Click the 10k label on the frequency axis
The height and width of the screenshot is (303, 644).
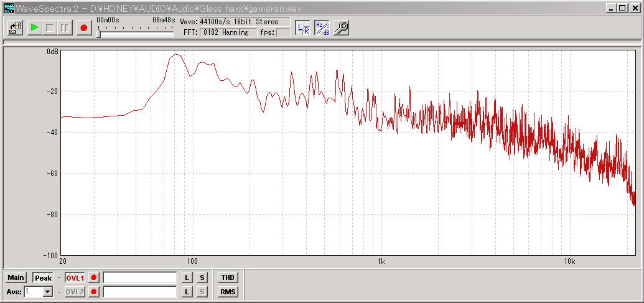coord(569,261)
